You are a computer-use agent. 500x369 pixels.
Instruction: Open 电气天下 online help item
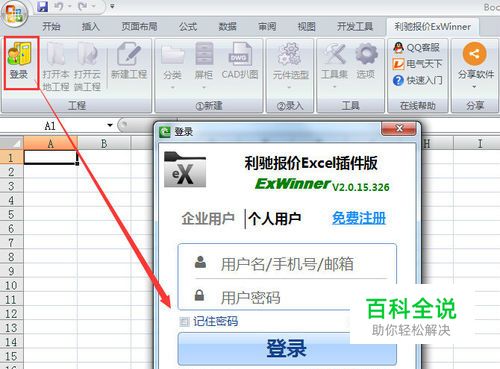coord(417,64)
